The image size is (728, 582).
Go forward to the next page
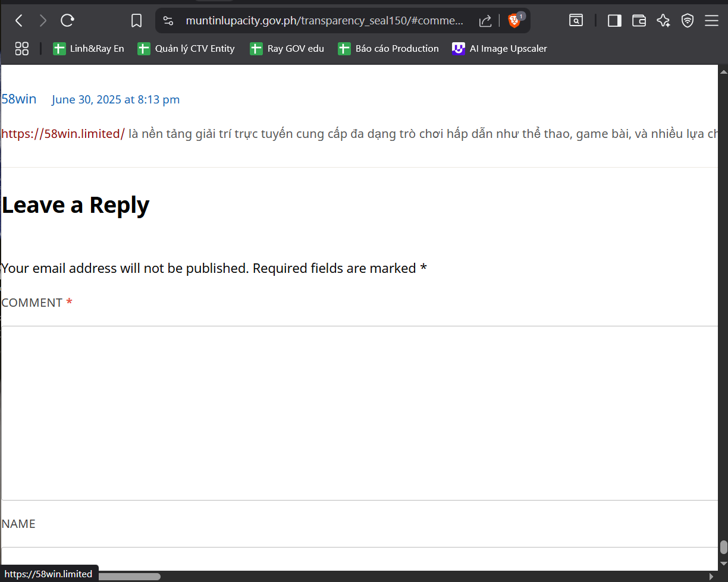point(43,21)
